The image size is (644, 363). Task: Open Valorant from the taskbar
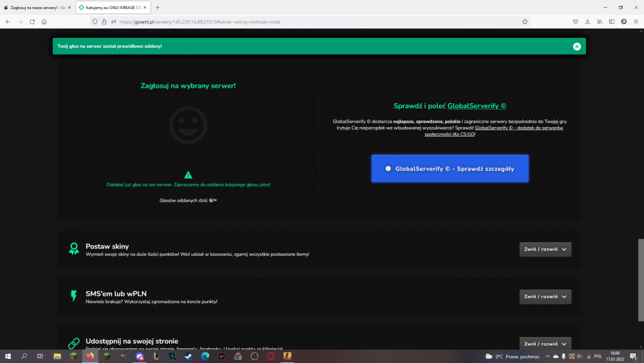point(222,357)
